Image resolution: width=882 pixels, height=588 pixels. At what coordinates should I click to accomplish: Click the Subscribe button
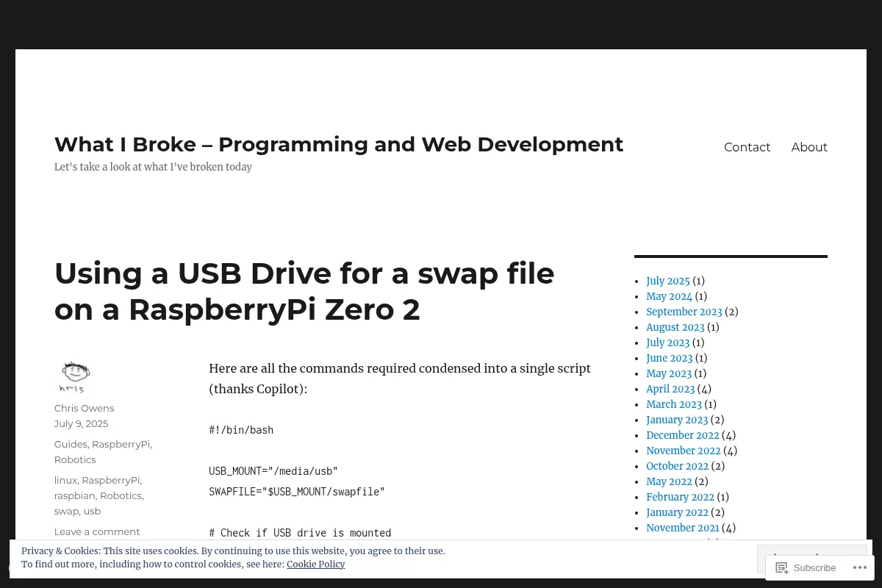coord(806,567)
